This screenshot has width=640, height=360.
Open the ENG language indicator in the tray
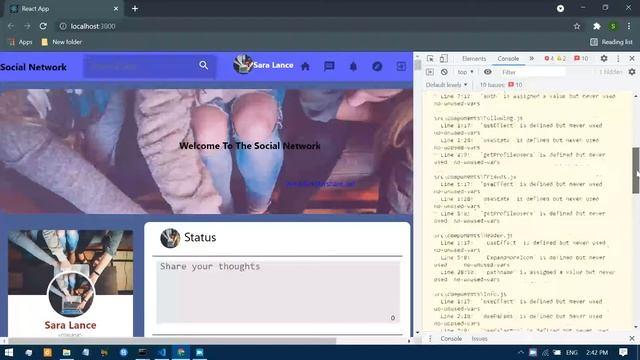(x=571, y=352)
